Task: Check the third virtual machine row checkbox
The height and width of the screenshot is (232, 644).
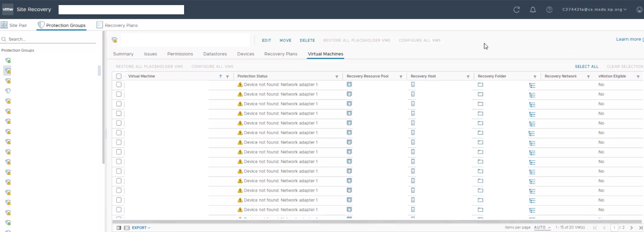Action: pyautogui.click(x=119, y=104)
